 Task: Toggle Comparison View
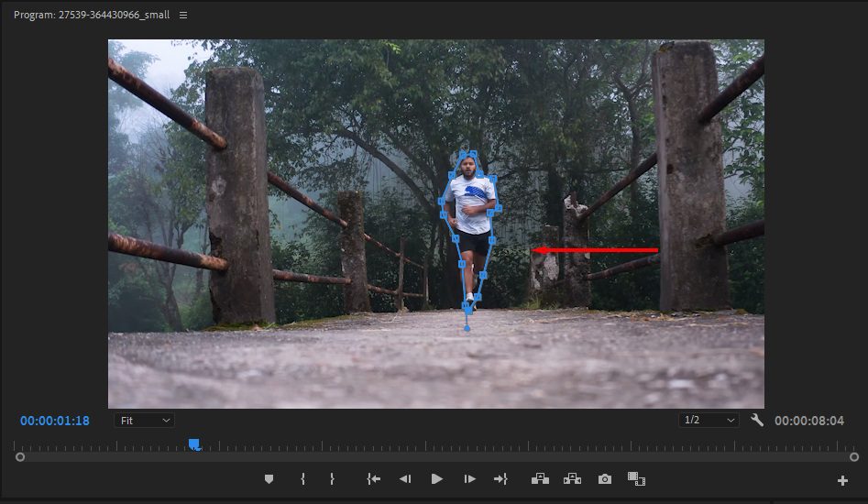[636, 478]
